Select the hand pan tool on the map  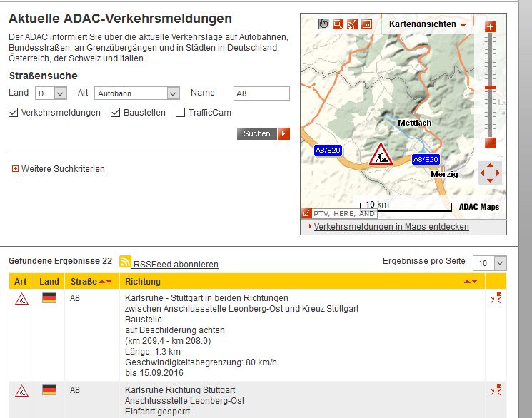tap(323, 24)
